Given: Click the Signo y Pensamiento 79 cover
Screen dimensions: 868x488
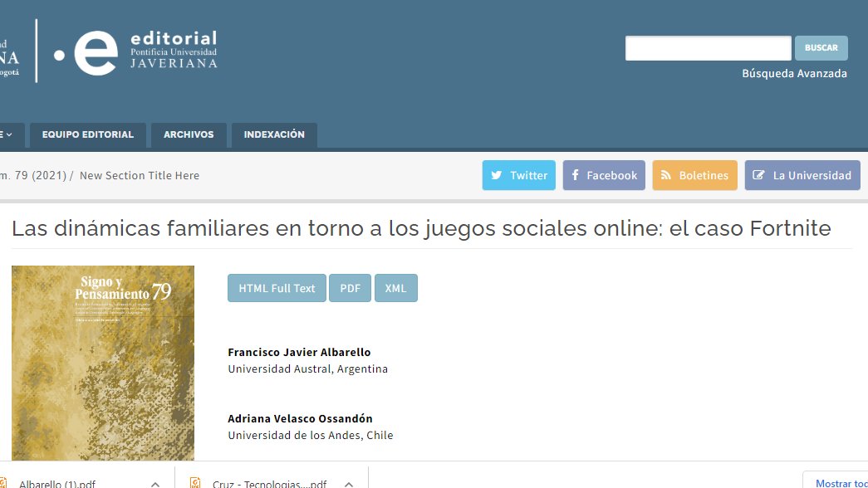Looking at the screenshot, I should [x=103, y=363].
